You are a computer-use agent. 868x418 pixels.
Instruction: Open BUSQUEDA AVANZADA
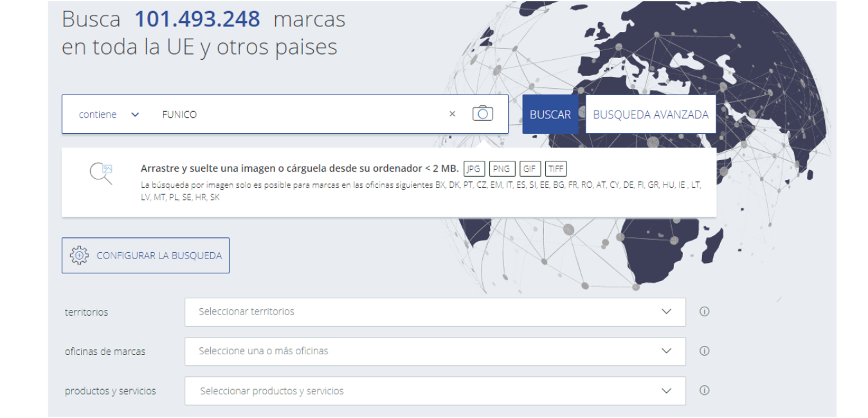651,114
